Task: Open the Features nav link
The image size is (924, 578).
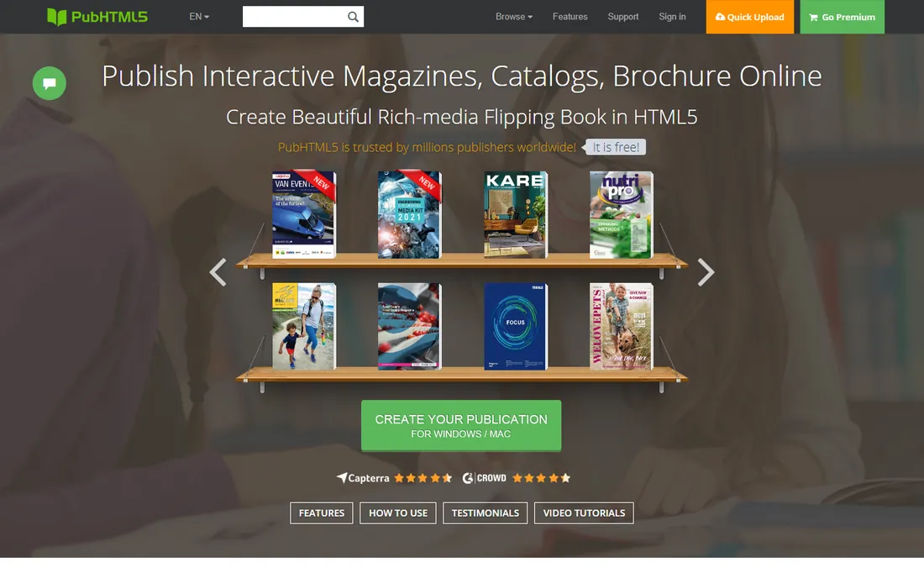Action: 570,17
